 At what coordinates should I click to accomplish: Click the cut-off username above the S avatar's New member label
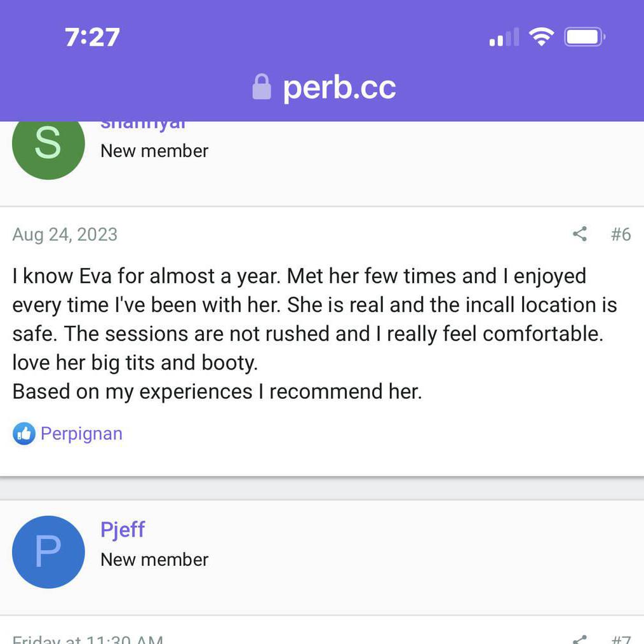(143, 125)
